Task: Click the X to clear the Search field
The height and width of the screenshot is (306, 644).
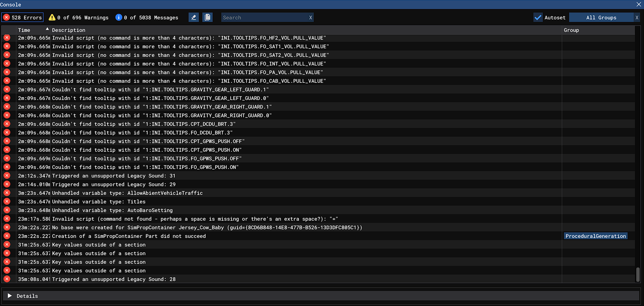Action: pyautogui.click(x=310, y=18)
